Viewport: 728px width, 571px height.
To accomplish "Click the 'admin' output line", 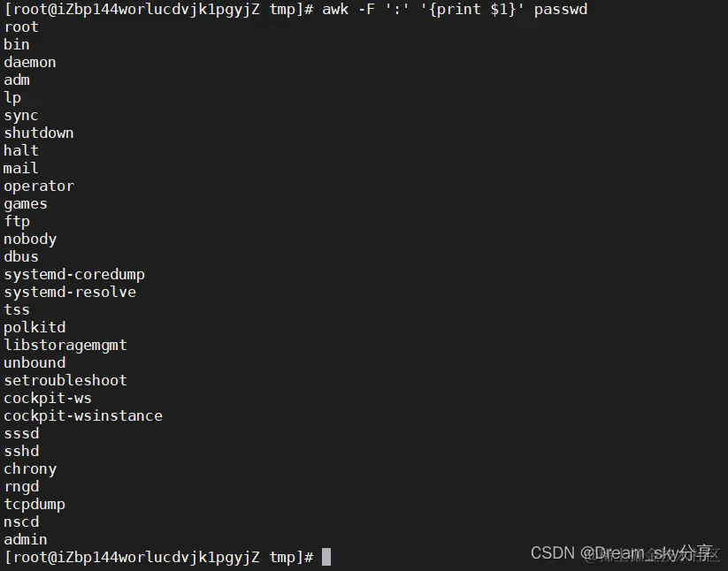I will tap(26, 539).
